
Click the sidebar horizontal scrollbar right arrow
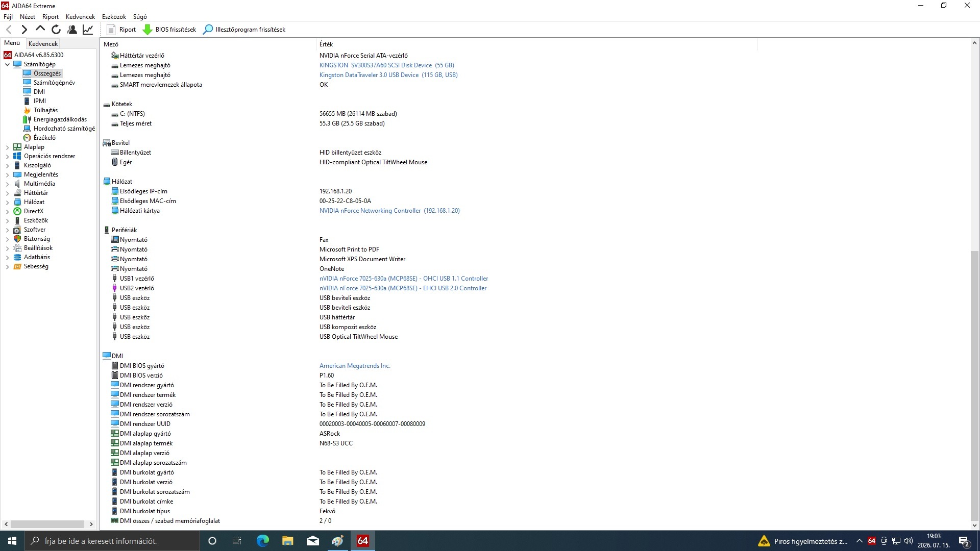pyautogui.click(x=91, y=524)
